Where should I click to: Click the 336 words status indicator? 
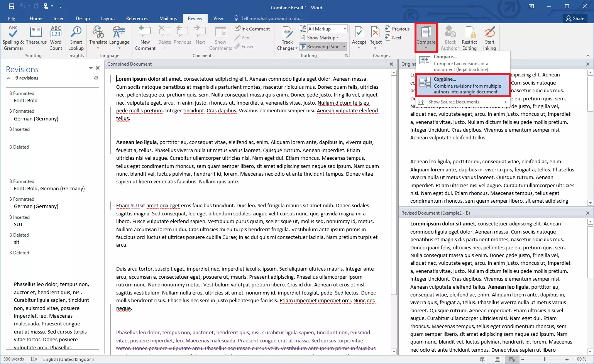14,359
